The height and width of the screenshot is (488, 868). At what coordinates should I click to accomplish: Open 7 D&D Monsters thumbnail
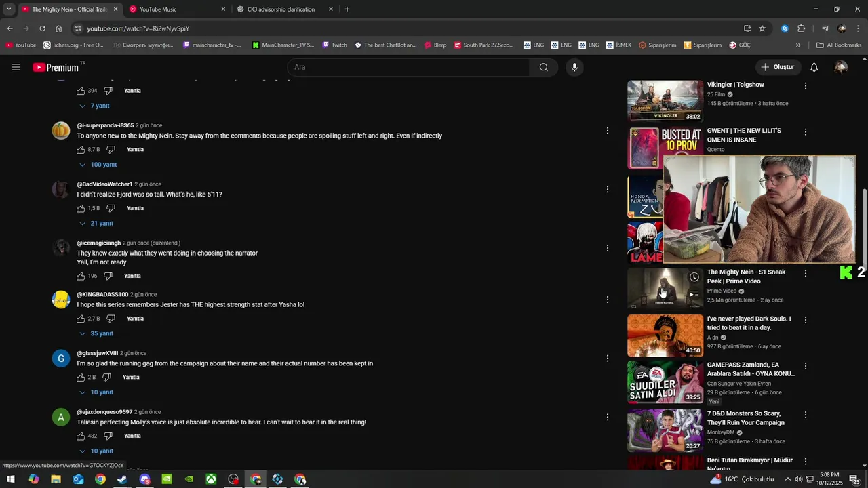point(665,430)
